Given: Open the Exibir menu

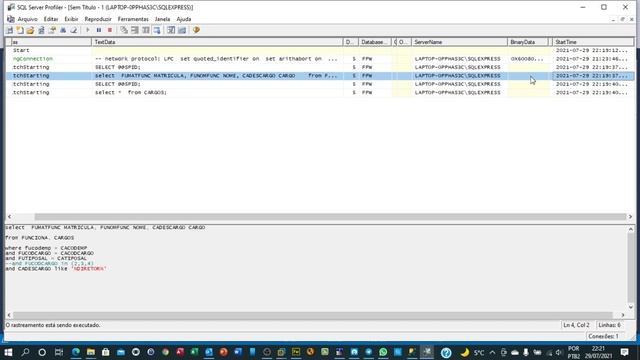Looking at the screenshot, I should point(71,19).
